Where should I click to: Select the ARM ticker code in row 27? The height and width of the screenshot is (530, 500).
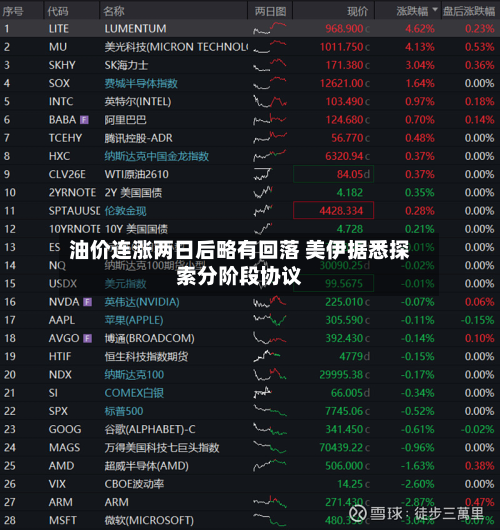coord(61,502)
